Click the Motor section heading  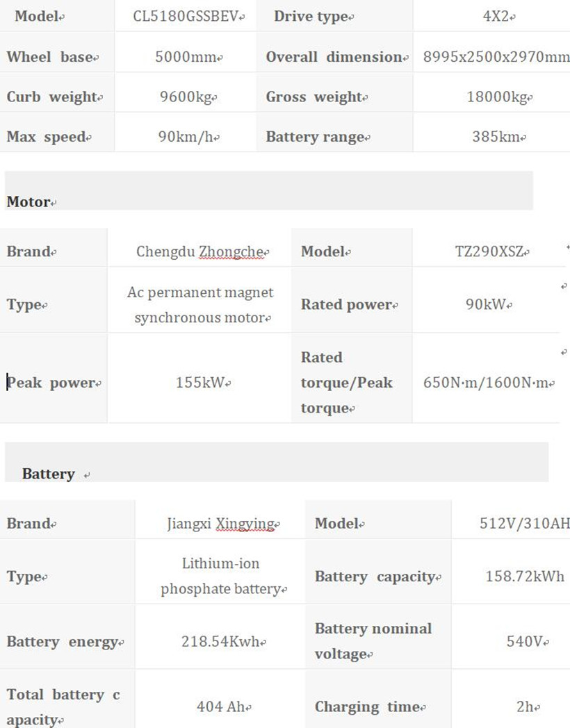29,202
